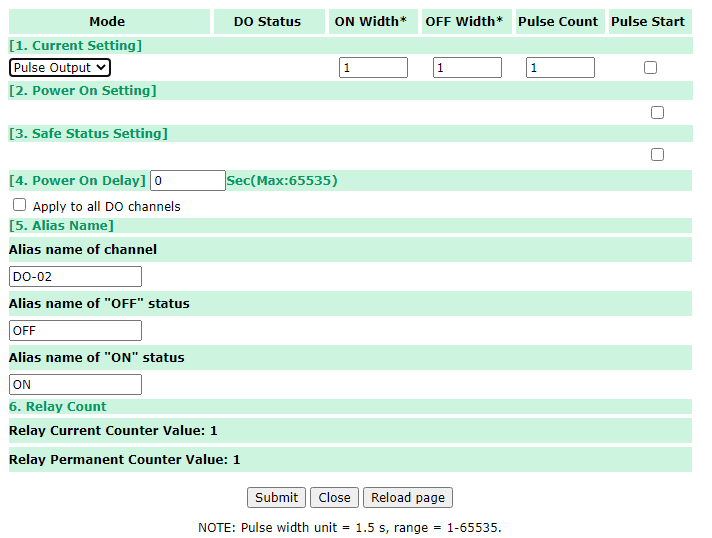Focus the Pulse Count input box

(x=560, y=68)
